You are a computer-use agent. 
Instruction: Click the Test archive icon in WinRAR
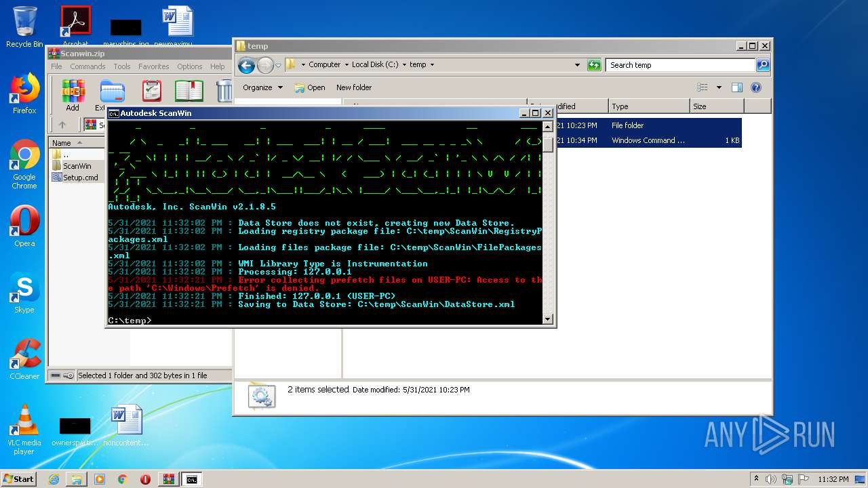pos(152,91)
